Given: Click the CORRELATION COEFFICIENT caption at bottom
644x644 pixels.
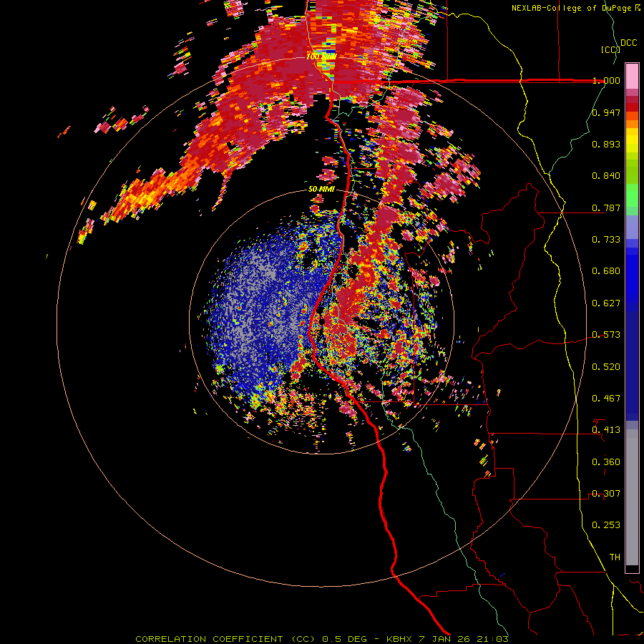Looking at the screenshot, I should tap(322, 639).
